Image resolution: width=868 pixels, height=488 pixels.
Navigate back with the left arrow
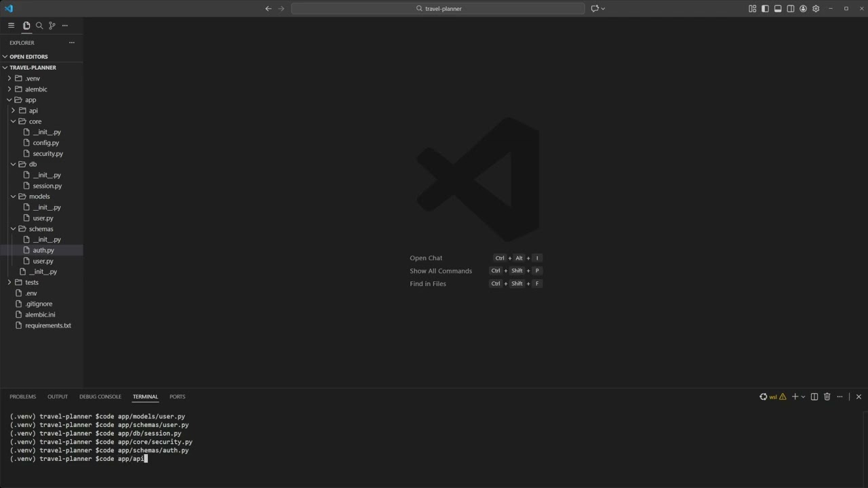click(269, 9)
